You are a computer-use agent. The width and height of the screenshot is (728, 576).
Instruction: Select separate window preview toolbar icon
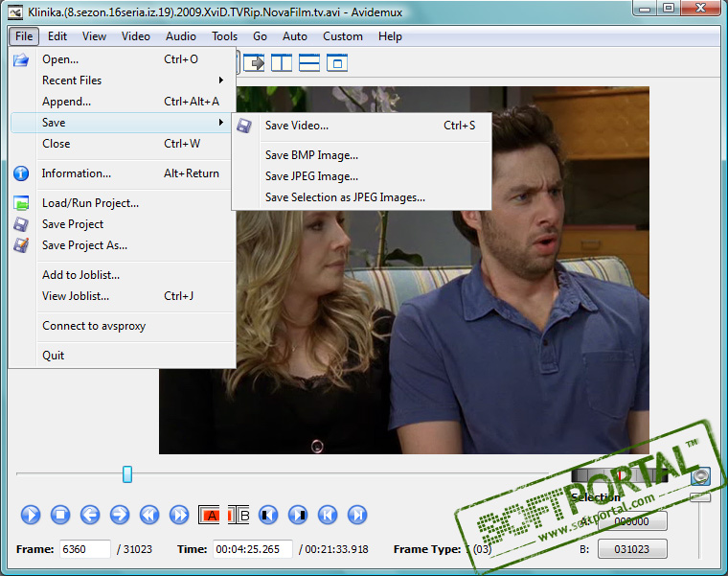click(x=337, y=62)
